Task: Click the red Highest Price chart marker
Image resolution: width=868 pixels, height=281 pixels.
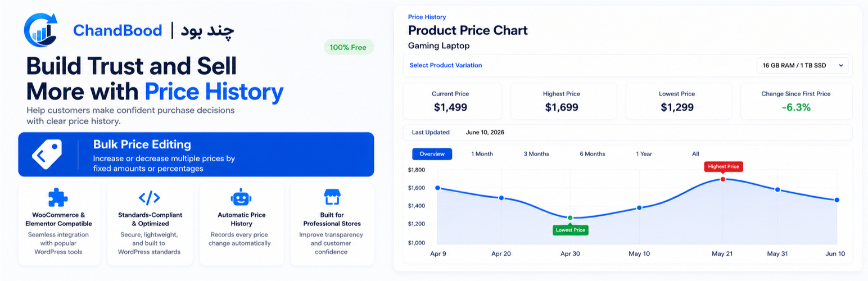Action: point(723,179)
